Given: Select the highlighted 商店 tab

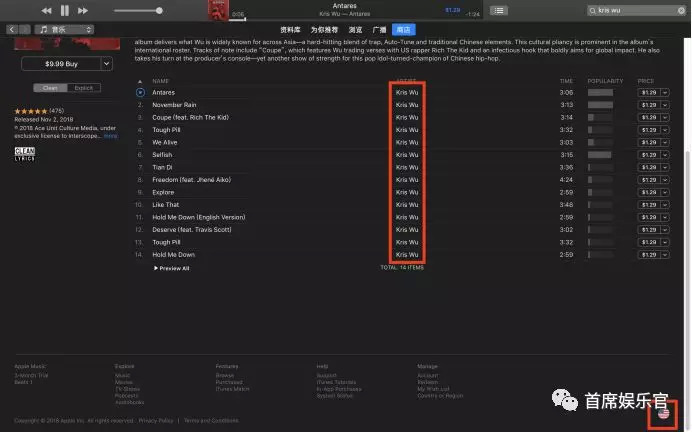Looking at the screenshot, I should pyautogui.click(x=403, y=30).
